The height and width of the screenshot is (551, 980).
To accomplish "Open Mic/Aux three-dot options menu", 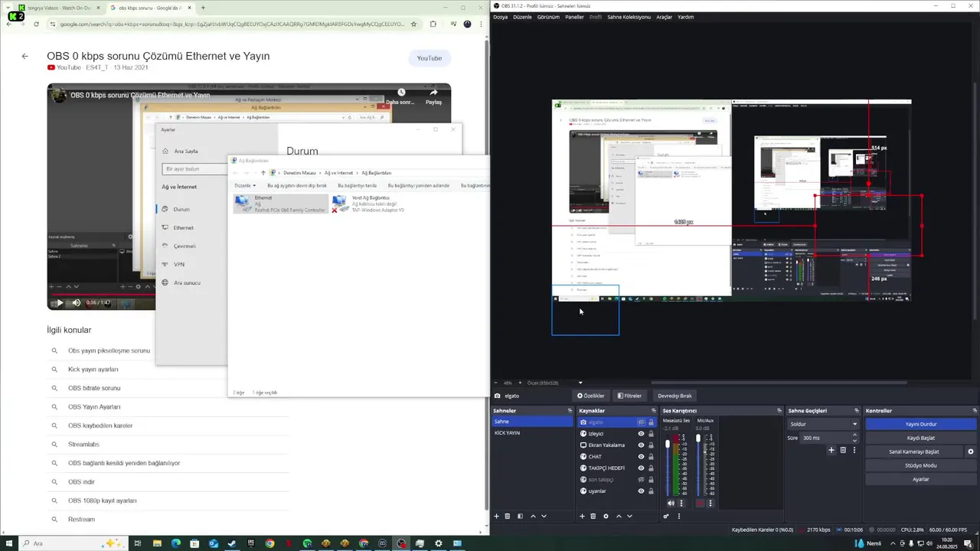I will click(x=710, y=503).
